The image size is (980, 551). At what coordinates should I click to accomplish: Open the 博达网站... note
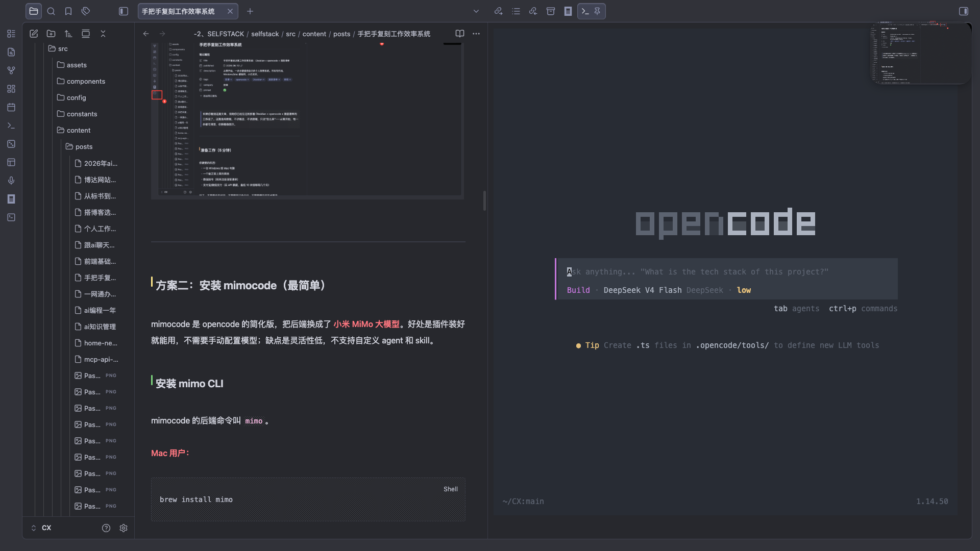click(100, 180)
